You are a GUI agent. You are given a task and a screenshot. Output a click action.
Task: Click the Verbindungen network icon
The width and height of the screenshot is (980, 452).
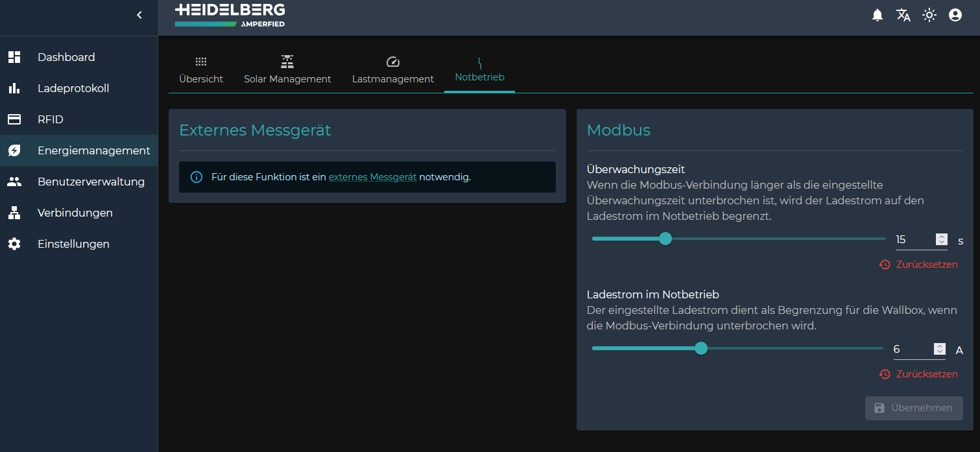click(x=14, y=213)
